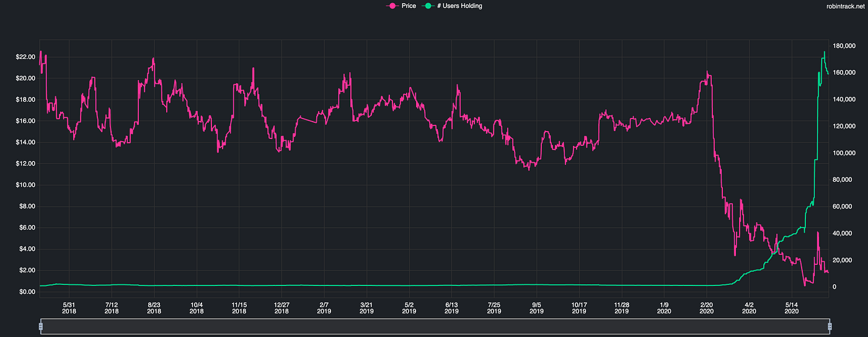Image resolution: width=868 pixels, height=337 pixels.
Task: Click the 5/2 2019 date label
Action: point(409,308)
